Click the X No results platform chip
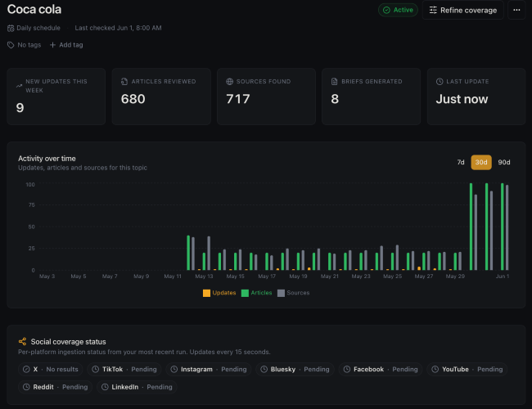The height and width of the screenshot is (409, 532). pyautogui.click(x=50, y=369)
